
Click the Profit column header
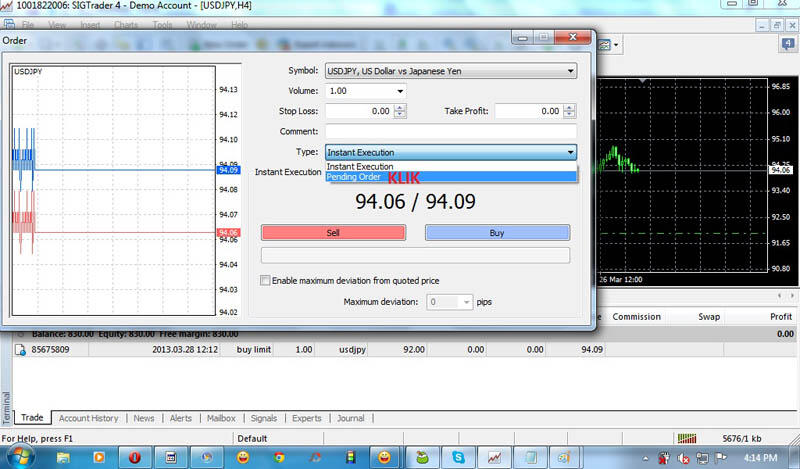point(781,316)
